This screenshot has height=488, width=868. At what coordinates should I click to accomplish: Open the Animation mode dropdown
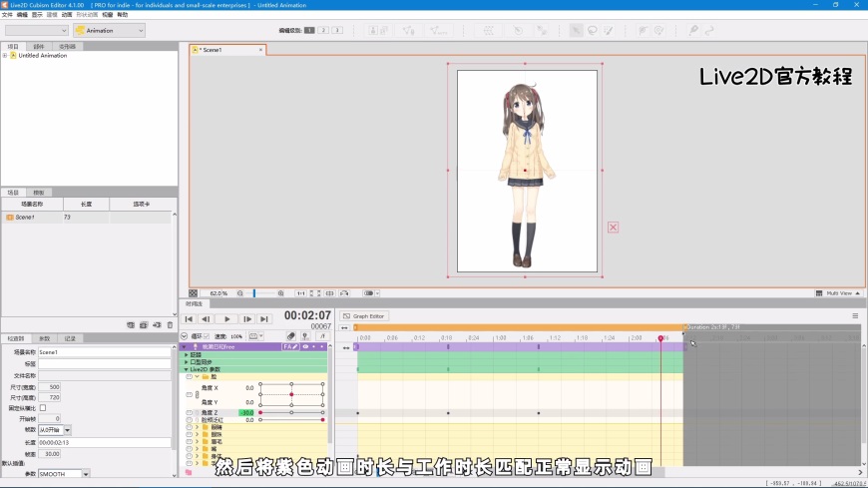tap(109, 31)
